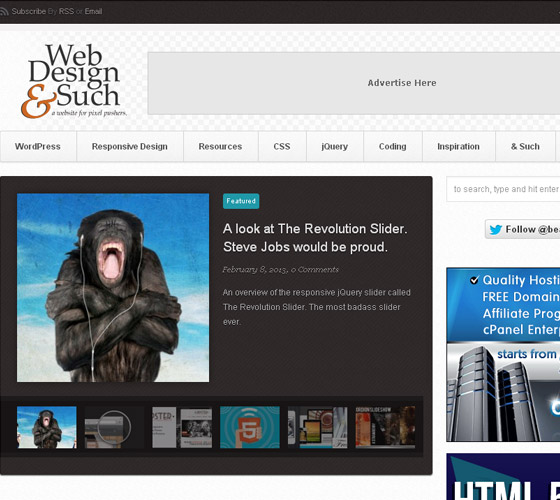Open the Resources menu item
This screenshot has height=500, width=560.
pyautogui.click(x=220, y=146)
